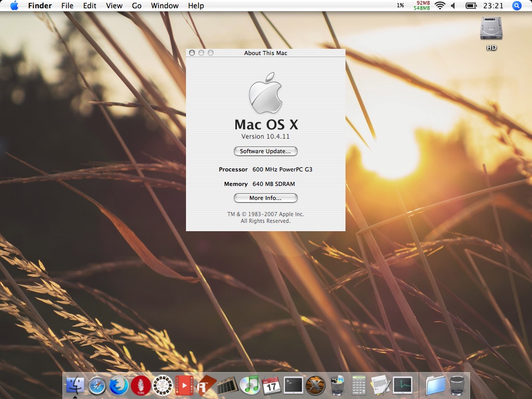
Task: Click the 600 MHz PowerPC G3 text
Action: click(x=282, y=169)
